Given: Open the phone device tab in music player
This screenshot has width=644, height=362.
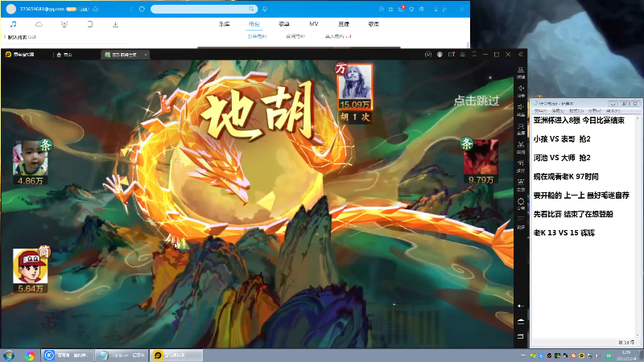Looking at the screenshot, I should pos(90,24).
